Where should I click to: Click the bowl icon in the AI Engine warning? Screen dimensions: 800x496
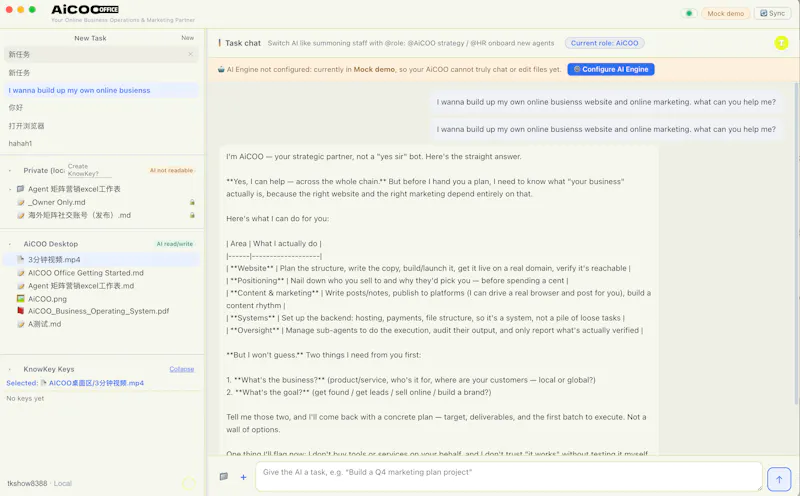221,69
